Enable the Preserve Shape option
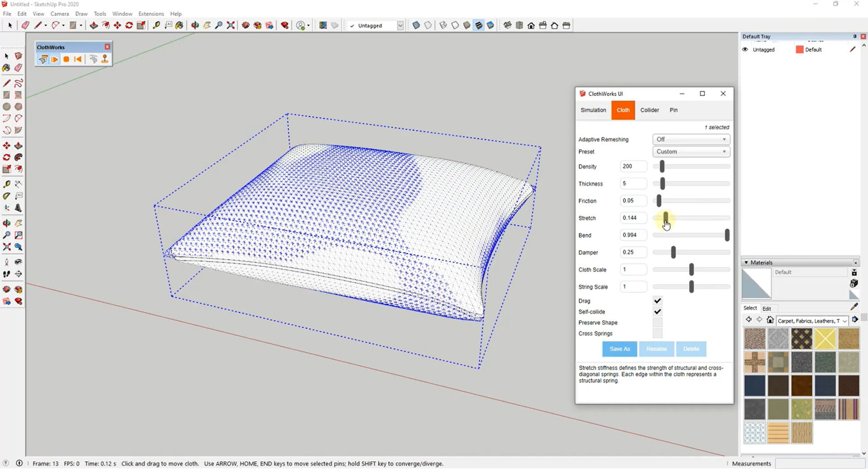868x469 pixels. point(657,322)
